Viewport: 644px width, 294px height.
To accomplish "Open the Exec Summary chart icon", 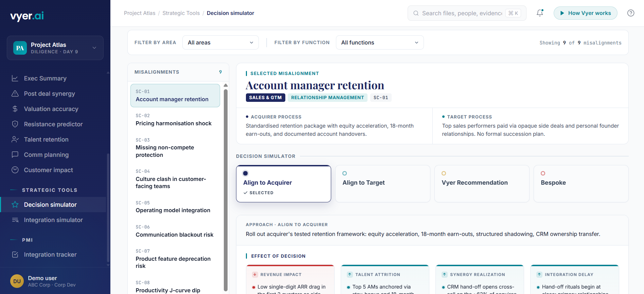I will click(15, 78).
